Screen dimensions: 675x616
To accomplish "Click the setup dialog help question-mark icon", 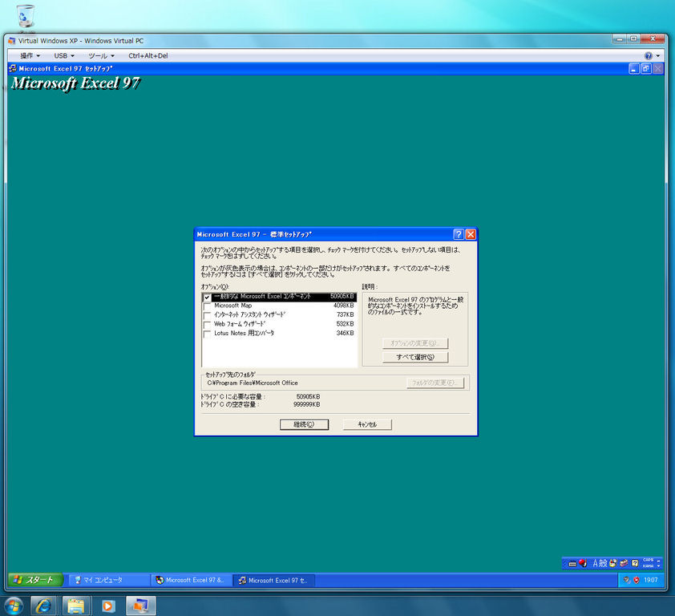I will point(459,234).
